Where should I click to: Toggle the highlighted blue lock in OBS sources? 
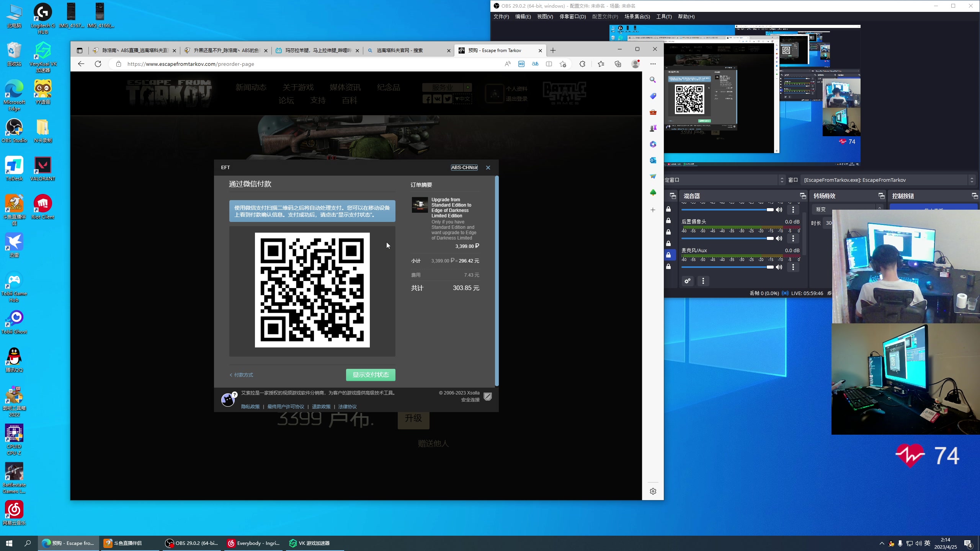pyautogui.click(x=668, y=255)
